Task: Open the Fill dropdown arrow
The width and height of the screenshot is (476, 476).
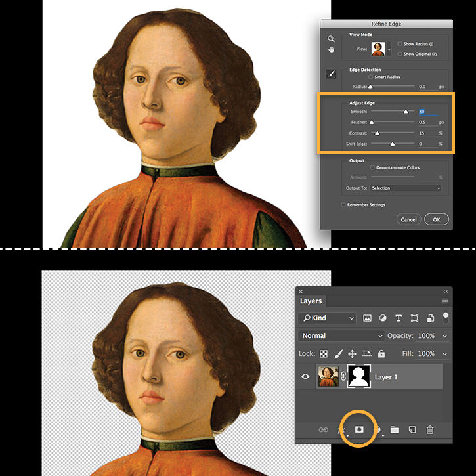Action: click(x=445, y=354)
